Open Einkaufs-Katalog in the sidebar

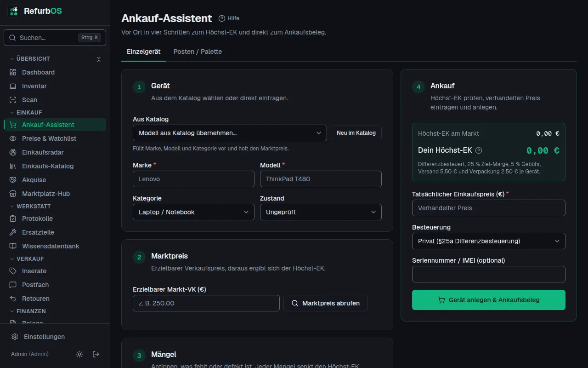point(55,166)
